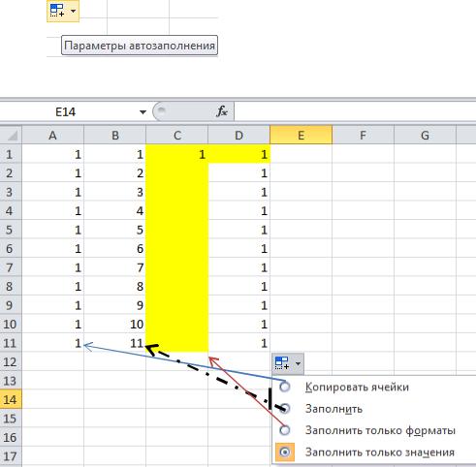The height and width of the screenshot is (467, 476).
Task: Select column F header
Action: coord(363,136)
